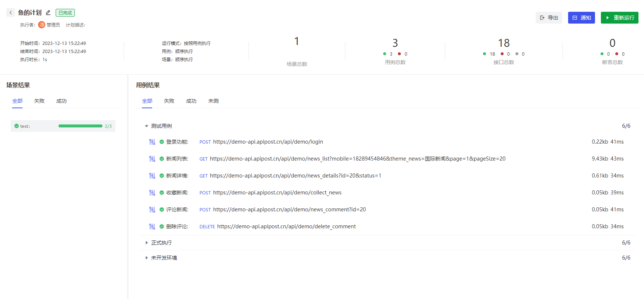Click the 重新运行 rerun button
Viewport: 644px width, 299px height.
(x=619, y=18)
